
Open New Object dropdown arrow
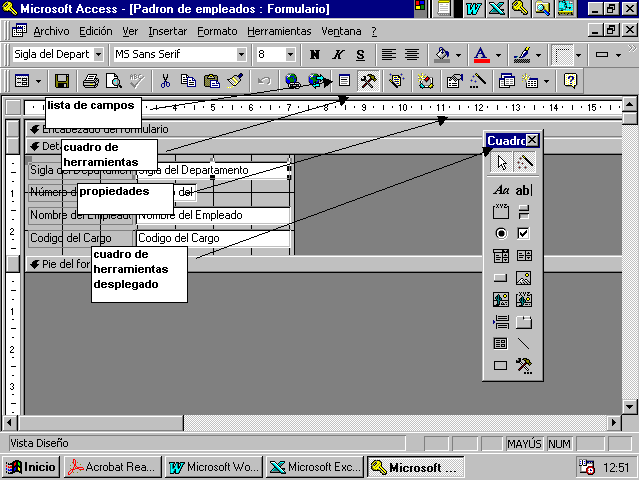546,81
